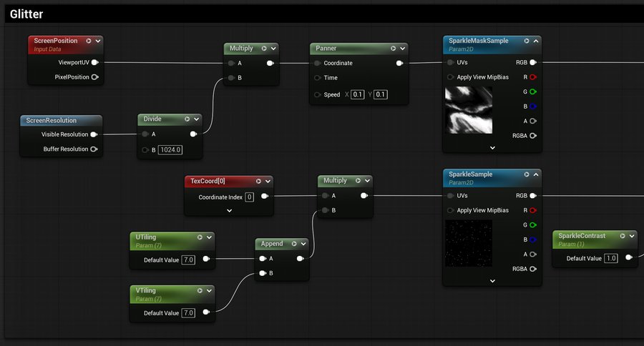Image resolution: width=644 pixels, height=346 pixels.
Task: Expand the ScreenPosition node header chevron
Action: (x=98, y=41)
